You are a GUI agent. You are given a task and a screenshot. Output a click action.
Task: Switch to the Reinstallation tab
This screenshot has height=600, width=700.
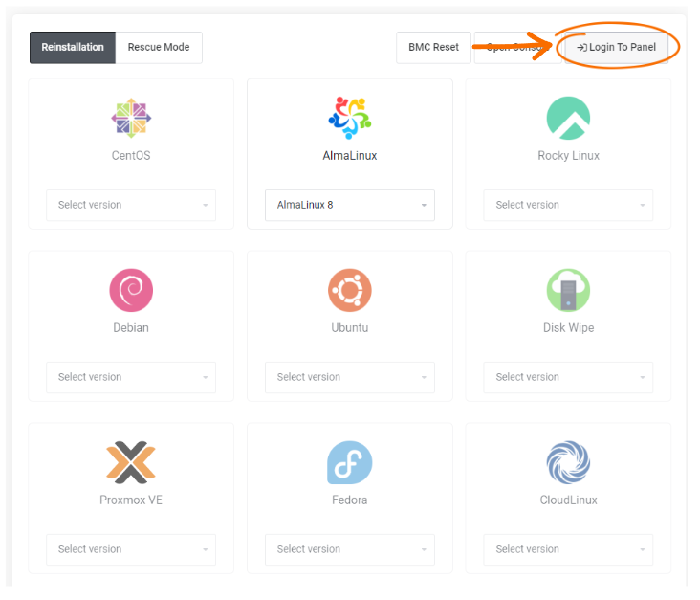(73, 47)
